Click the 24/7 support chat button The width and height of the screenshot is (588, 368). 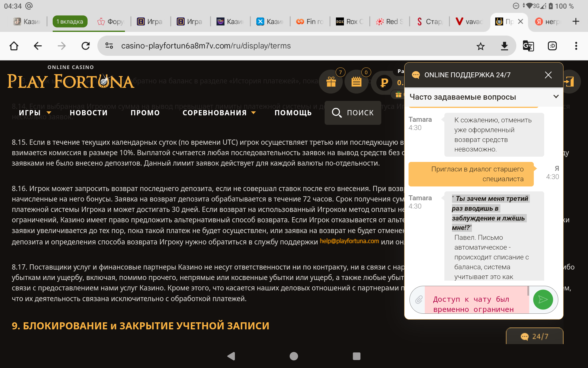point(534,336)
